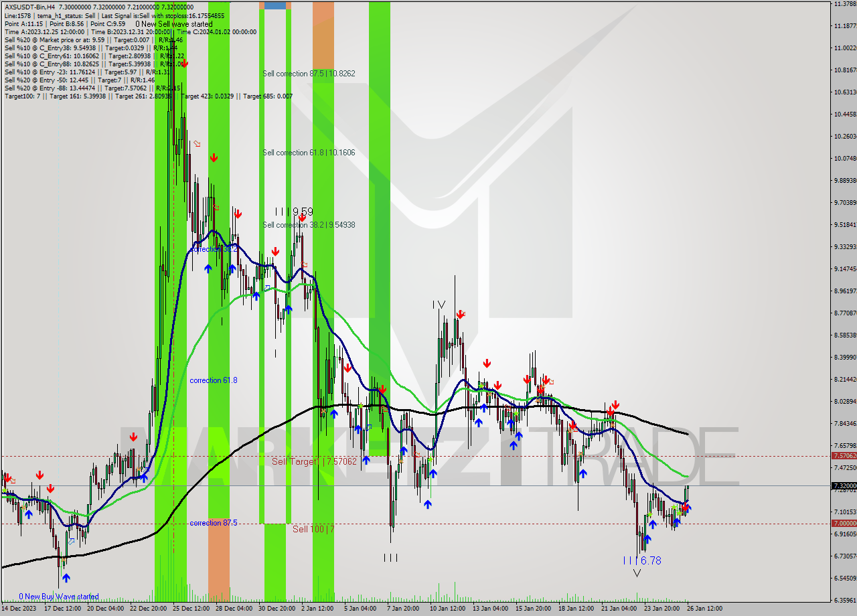Click the '20 Dec 04:00' time axis label
This screenshot has height=616, width=857.
coord(104,609)
